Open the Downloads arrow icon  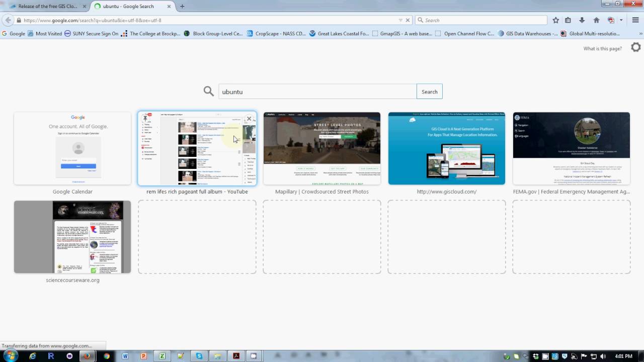tap(582, 20)
